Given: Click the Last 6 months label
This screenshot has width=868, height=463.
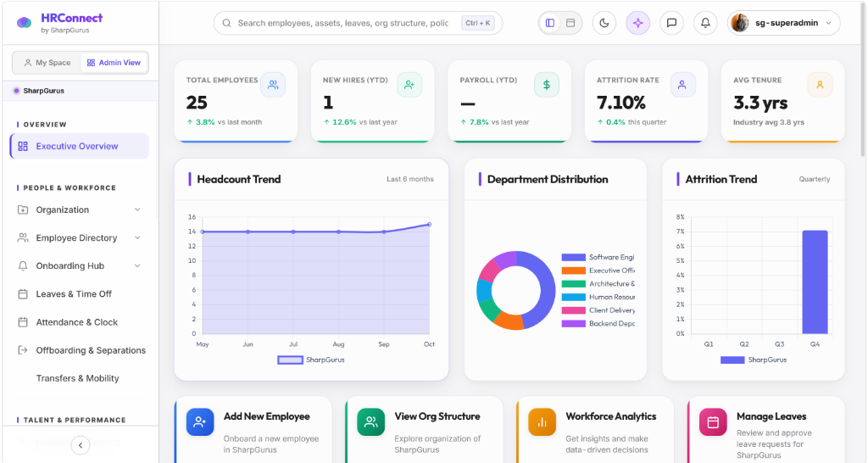Looking at the screenshot, I should [x=410, y=179].
